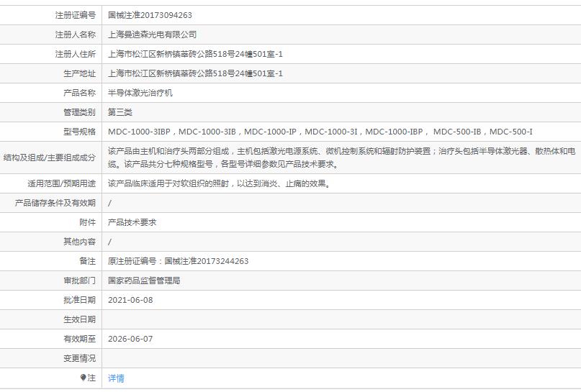Click the 有效期至 label

pyautogui.click(x=79, y=339)
